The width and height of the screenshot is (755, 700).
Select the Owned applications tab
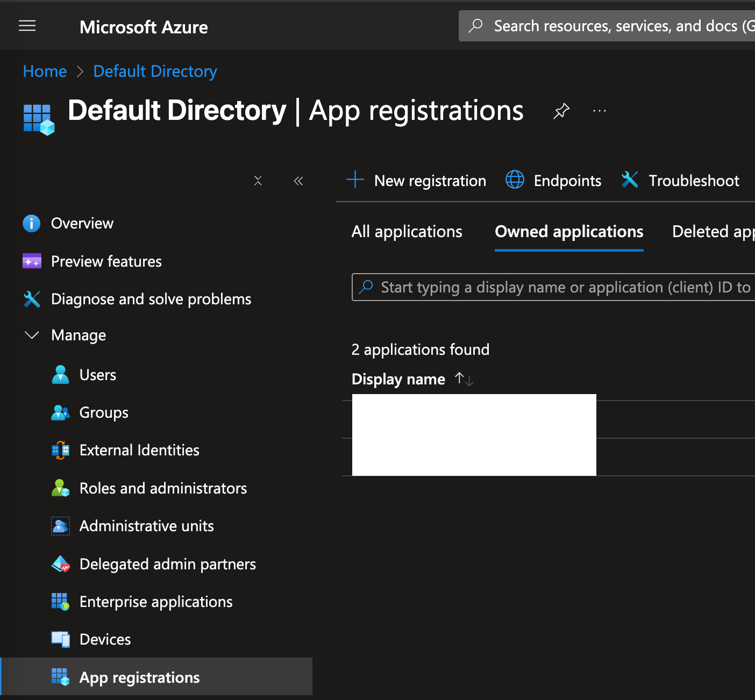point(569,232)
